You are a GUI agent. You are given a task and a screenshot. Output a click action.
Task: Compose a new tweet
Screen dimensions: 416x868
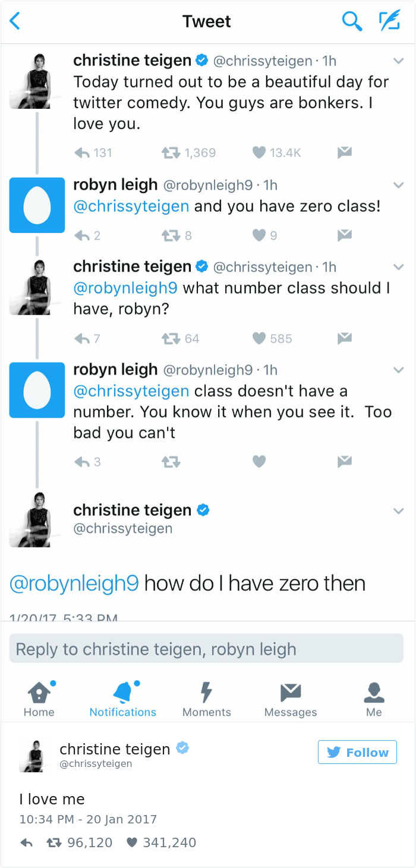389,21
